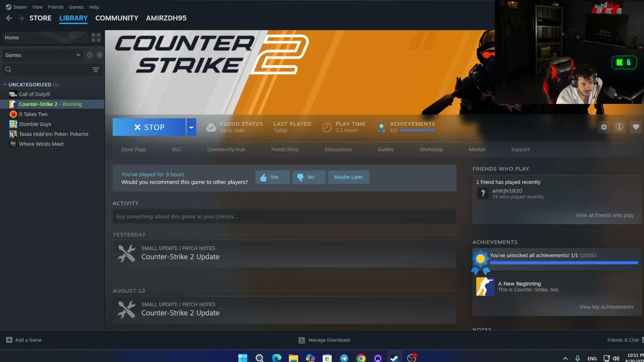Open the Workshop link
Image resolution: width=644 pixels, height=362 pixels.
431,149
